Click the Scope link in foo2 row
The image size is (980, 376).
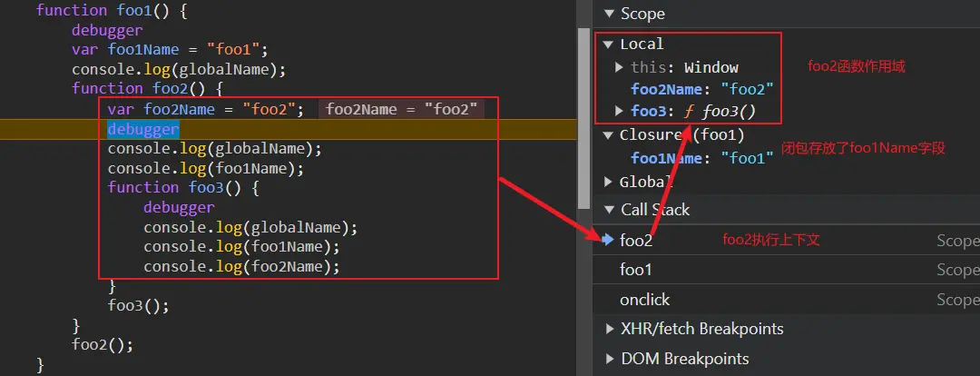[x=958, y=241]
